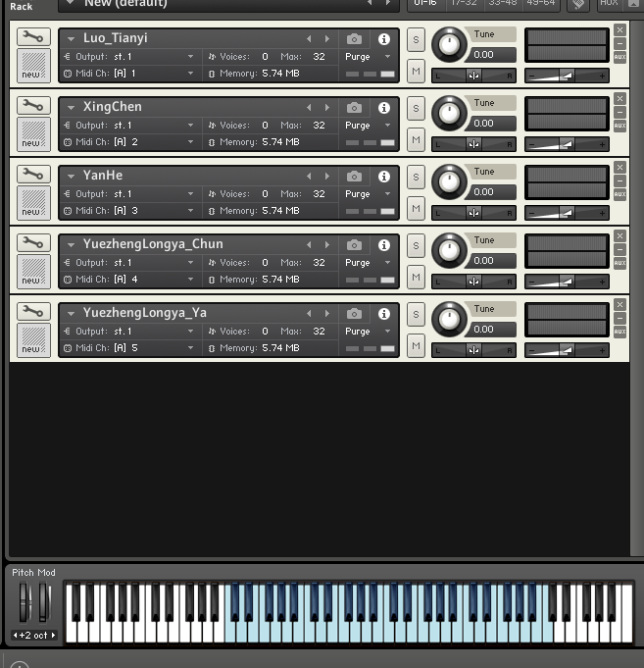The width and height of the screenshot is (644, 668).
Task: Show info for YuezhengLongya_Chun instrument
Action: pos(384,245)
